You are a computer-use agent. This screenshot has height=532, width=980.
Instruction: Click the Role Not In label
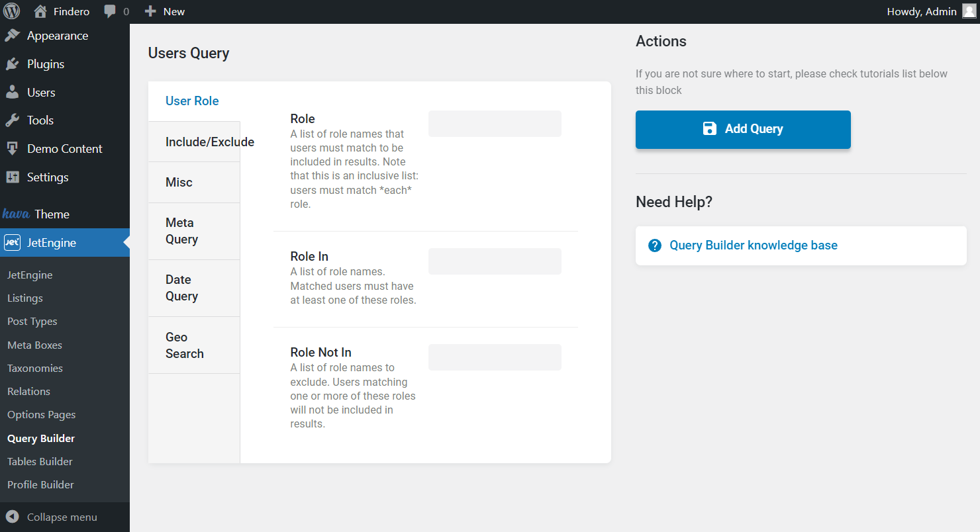(x=320, y=353)
